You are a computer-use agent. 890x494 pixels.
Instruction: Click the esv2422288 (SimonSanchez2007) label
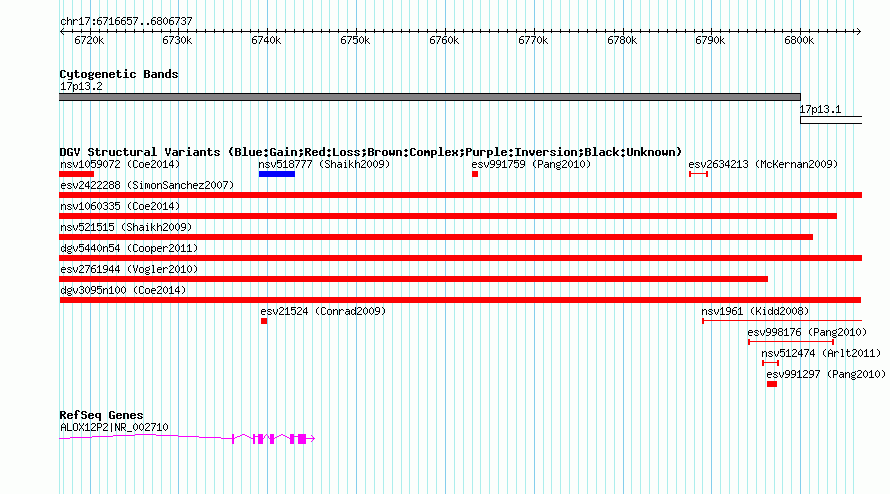point(147,185)
